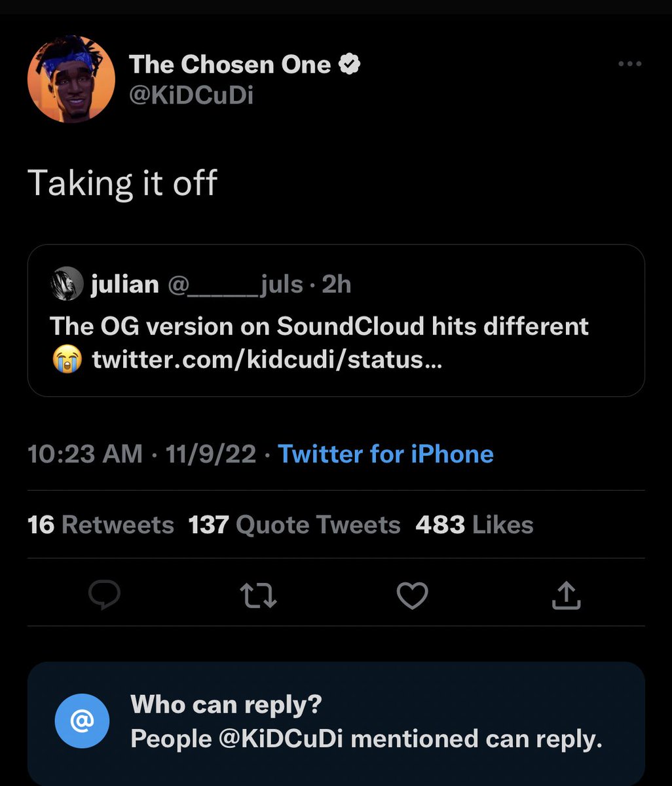Like the tweet with heart icon
This screenshot has width=672, height=786.
(413, 595)
